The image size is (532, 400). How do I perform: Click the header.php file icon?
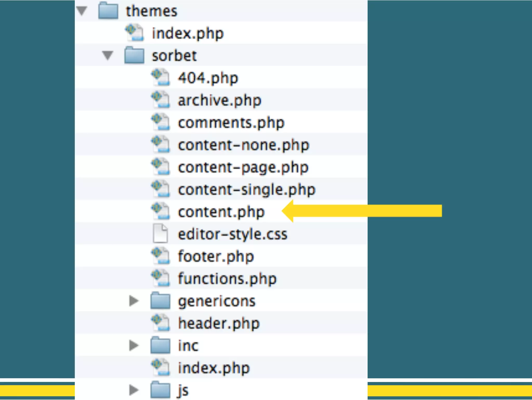pyautogui.click(x=161, y=323)
